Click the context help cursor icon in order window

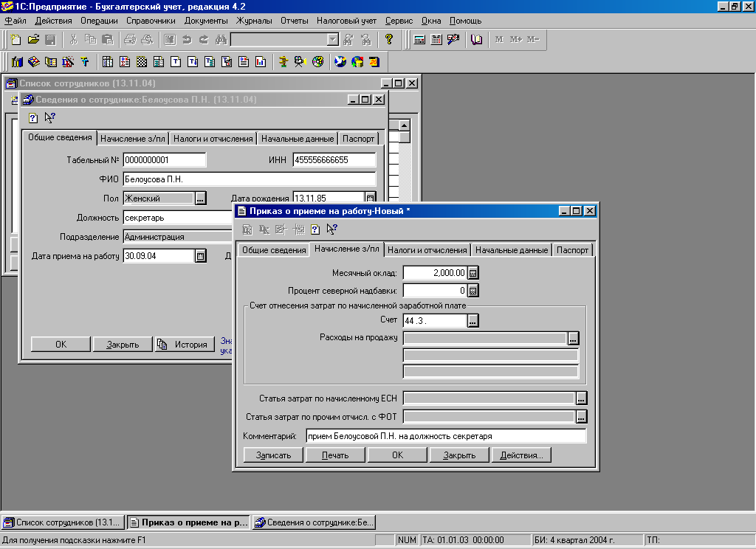[331, 229]
